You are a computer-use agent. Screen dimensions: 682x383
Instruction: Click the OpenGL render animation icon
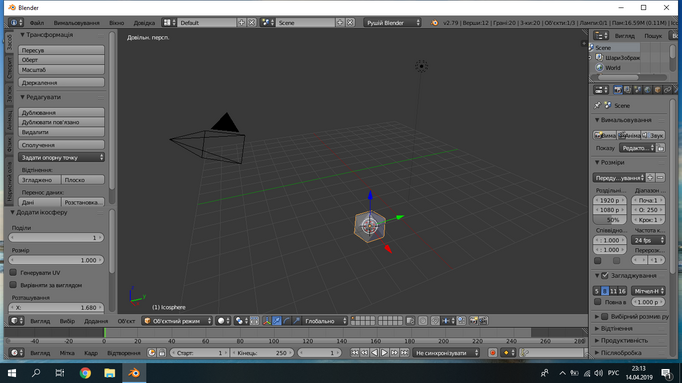click(x=483, y=321)
